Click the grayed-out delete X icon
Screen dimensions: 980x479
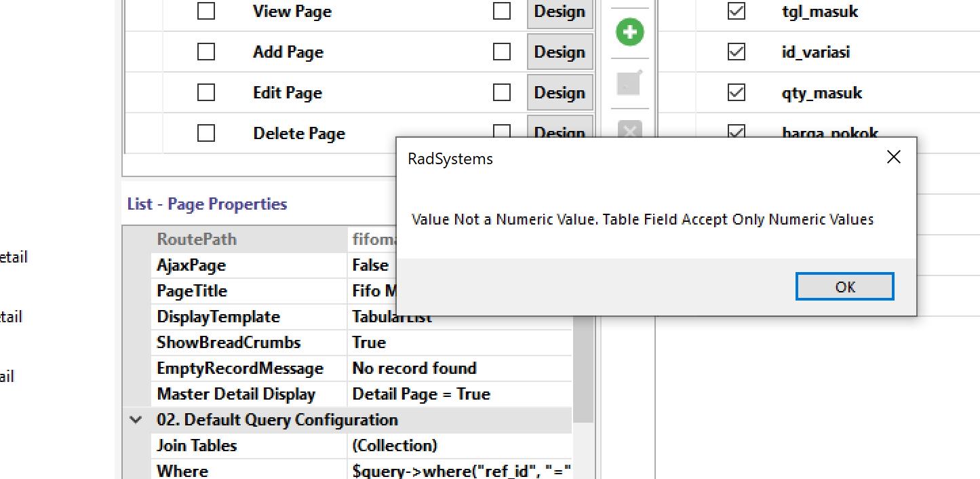pos(629,129)
